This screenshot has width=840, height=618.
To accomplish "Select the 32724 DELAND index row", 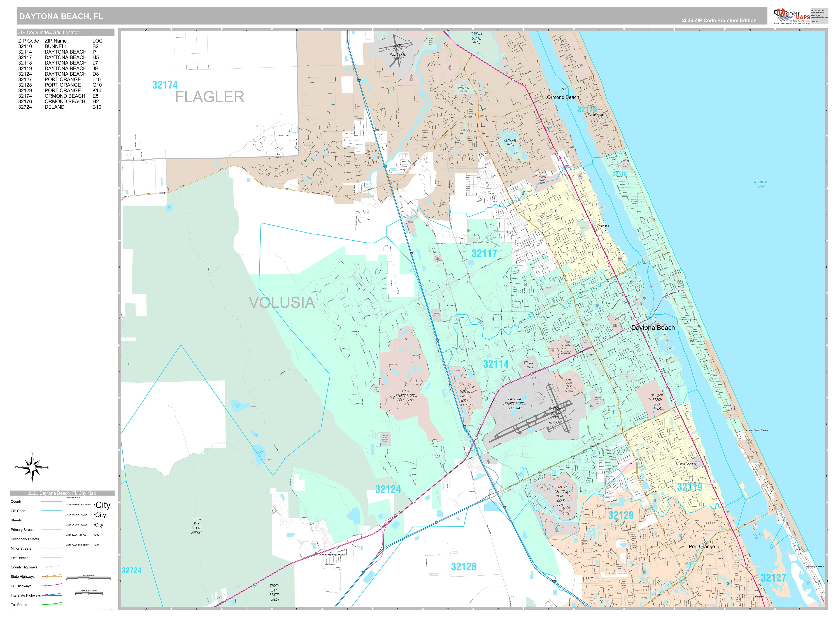I will coord(60,107).
